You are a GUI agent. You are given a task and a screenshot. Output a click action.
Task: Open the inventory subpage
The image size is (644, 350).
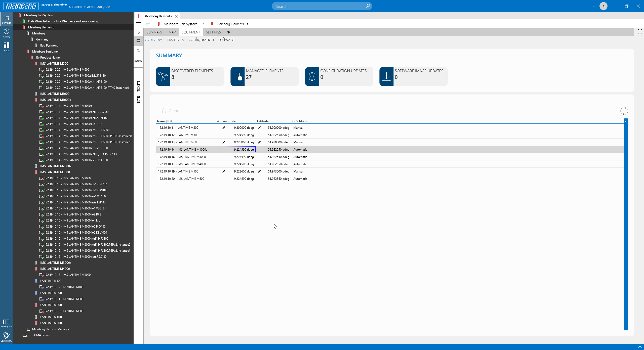(x=175, y=39)
